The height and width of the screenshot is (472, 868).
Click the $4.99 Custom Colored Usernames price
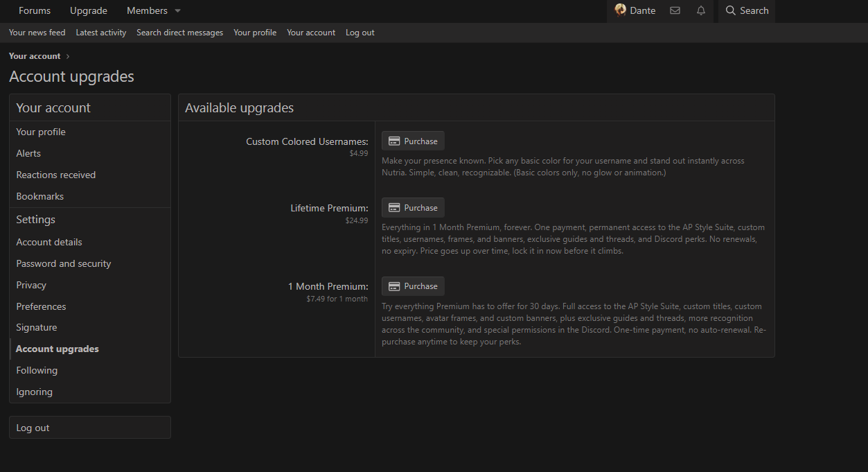coord(359,153)
